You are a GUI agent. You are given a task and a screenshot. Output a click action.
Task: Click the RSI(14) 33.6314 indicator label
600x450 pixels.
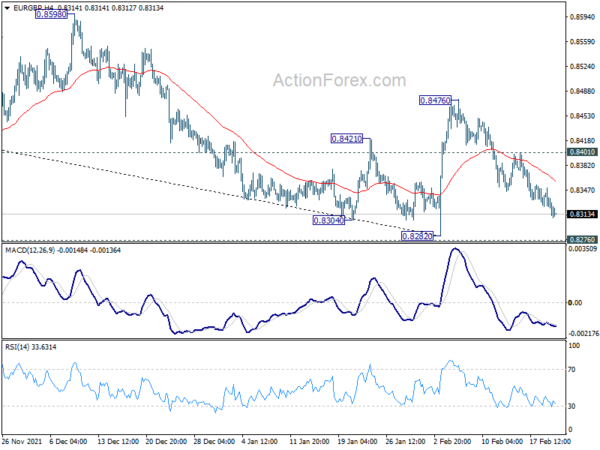[x=31, y=347]
